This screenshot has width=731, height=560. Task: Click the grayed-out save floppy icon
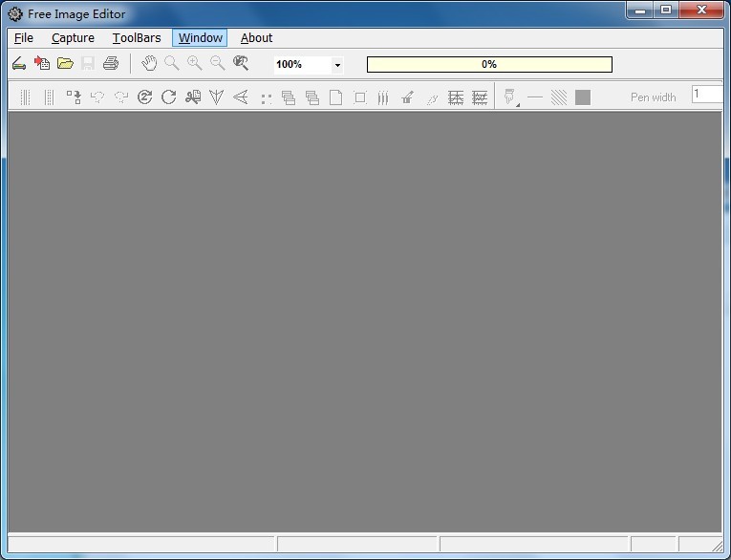88,64
